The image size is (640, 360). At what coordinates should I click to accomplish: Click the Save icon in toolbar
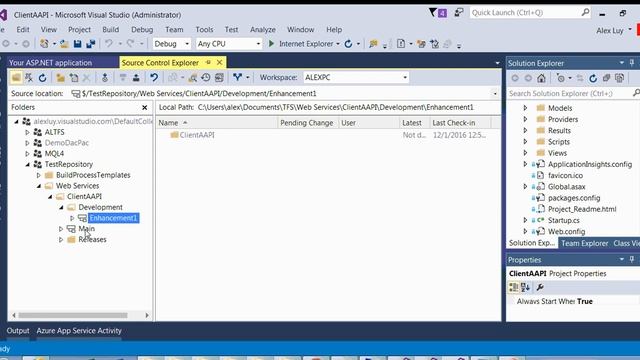78,44
